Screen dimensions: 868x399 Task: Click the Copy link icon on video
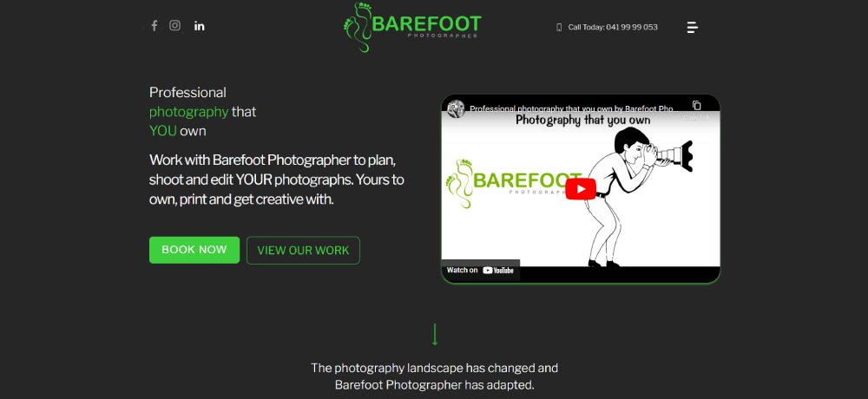pyautogui.click(x=696, y=106)
